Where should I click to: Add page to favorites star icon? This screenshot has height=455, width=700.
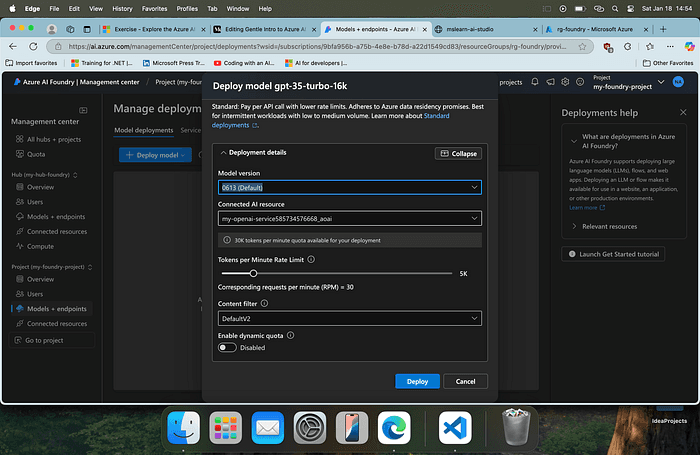pyautogui.click(x=582, y=46)
